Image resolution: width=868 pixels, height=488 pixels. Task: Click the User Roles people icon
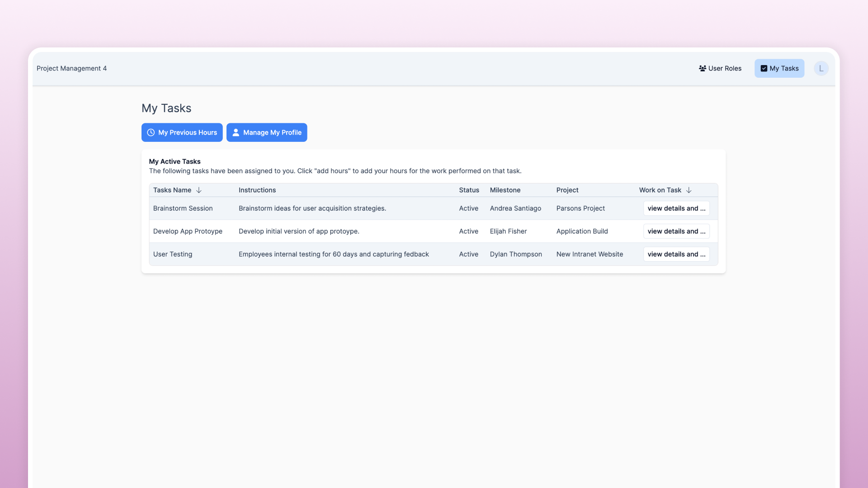click(703, 68)
